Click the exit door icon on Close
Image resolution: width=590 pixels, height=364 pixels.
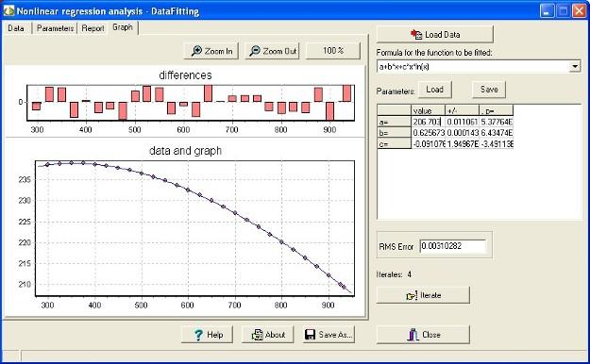(413, 334)
